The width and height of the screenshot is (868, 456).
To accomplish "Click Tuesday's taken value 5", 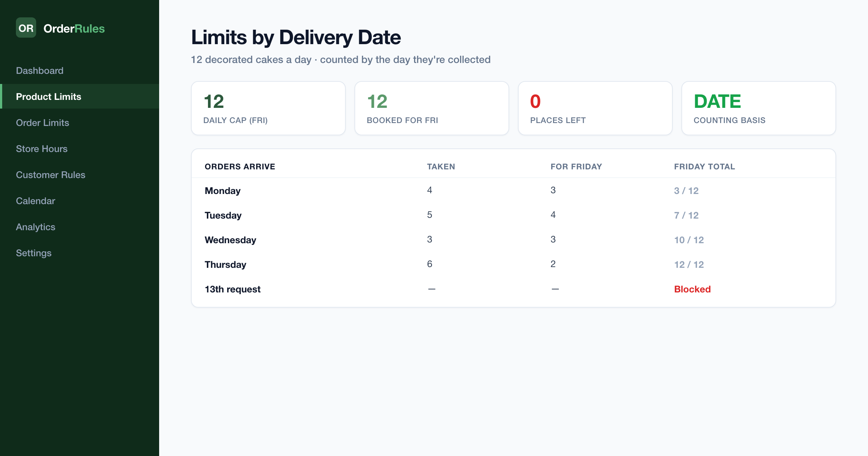I will (x=430, y=215).
